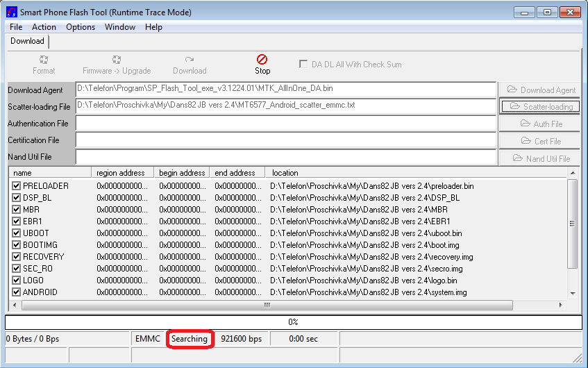Click the end address column header
Viewport: 588px width, 368px height.
point(237,173)
